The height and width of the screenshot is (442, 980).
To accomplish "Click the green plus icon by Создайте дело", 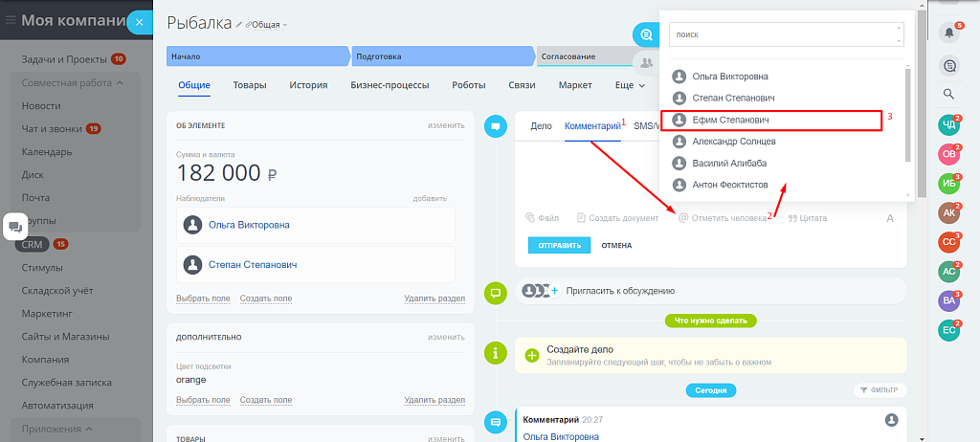I will [x=532, y=356].
